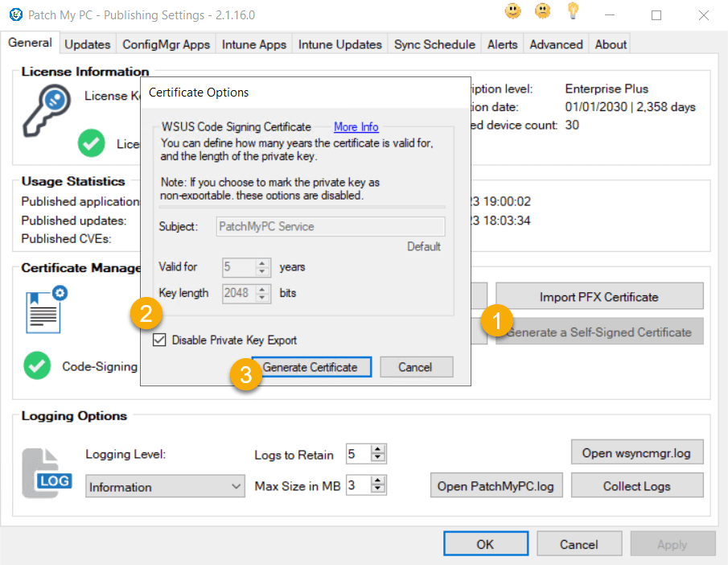Minimize the Publishing Settings window

coord(610,14)
